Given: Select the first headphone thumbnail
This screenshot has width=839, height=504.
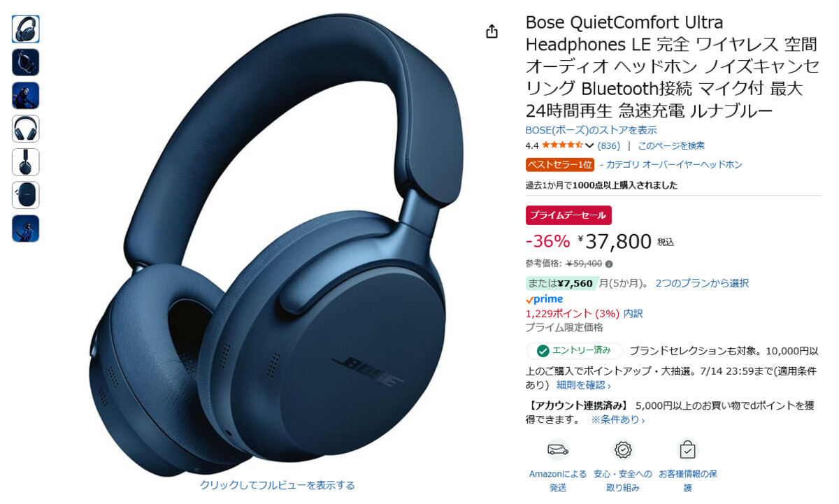Looking at the screenshot, I should [26, 29].
